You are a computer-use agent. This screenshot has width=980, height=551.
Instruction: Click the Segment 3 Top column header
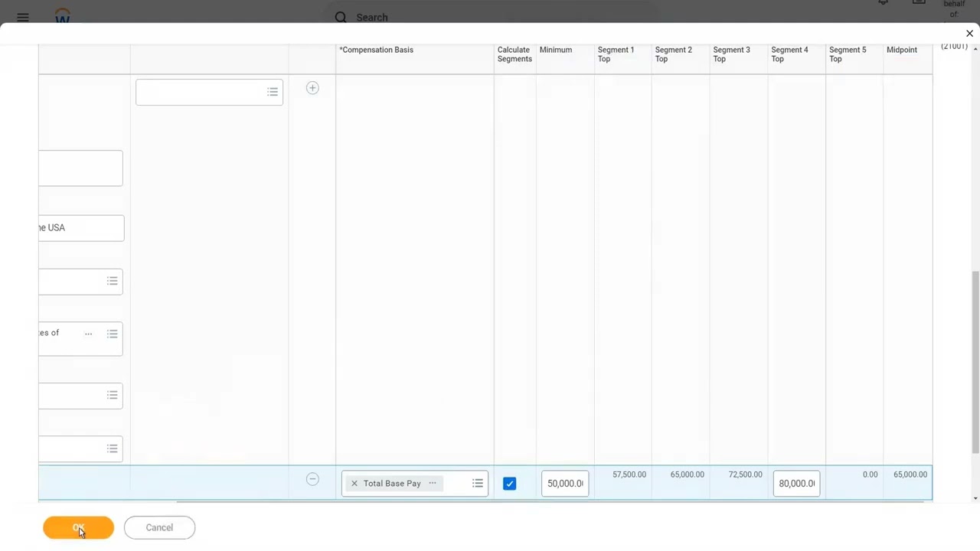731,54
